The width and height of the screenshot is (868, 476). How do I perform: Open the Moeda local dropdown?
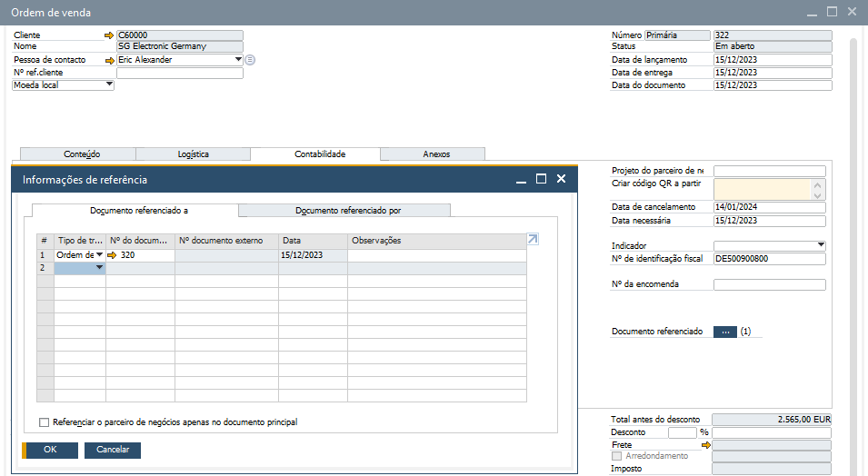coord(110,84)
